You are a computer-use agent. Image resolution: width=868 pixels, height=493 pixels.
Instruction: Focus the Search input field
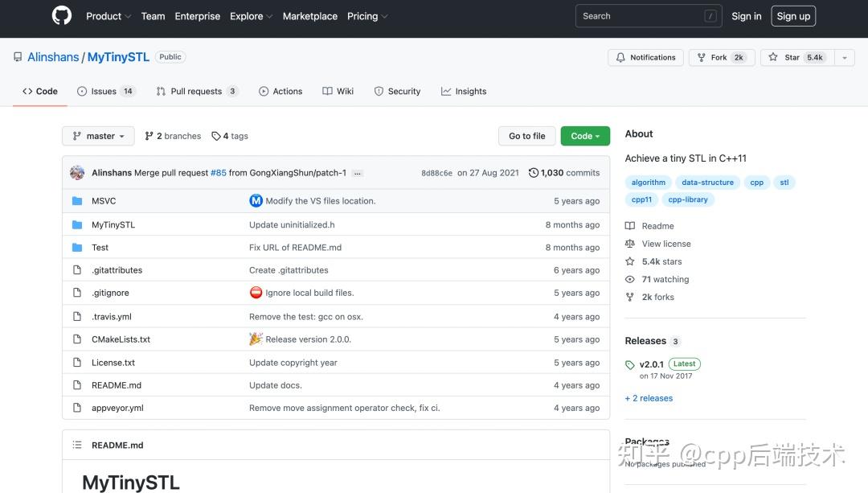point(649,16)
